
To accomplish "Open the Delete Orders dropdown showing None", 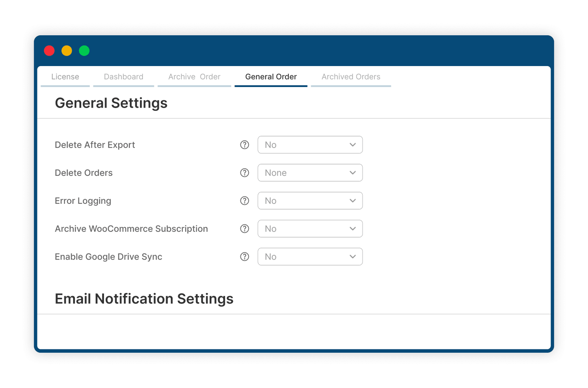I will pyautogui.click(x=310, y=173).
